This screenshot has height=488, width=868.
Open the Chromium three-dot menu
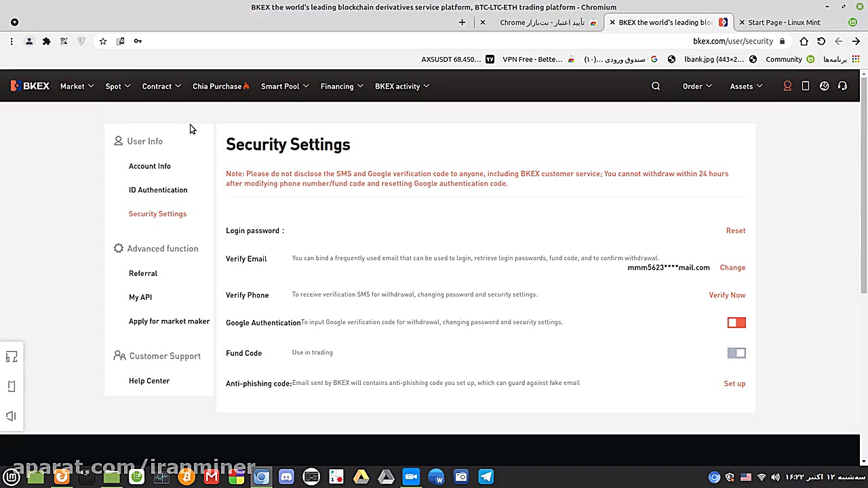pyautogui.click(x=12, y=41)
